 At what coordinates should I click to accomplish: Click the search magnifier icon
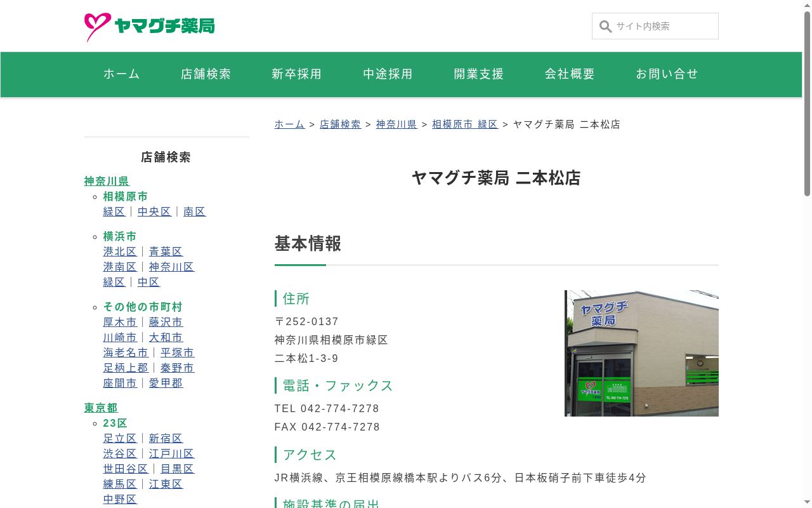605,27
